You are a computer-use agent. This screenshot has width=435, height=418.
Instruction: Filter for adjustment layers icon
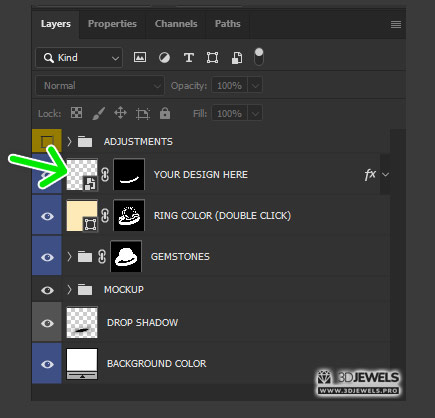tap(164, 58)
